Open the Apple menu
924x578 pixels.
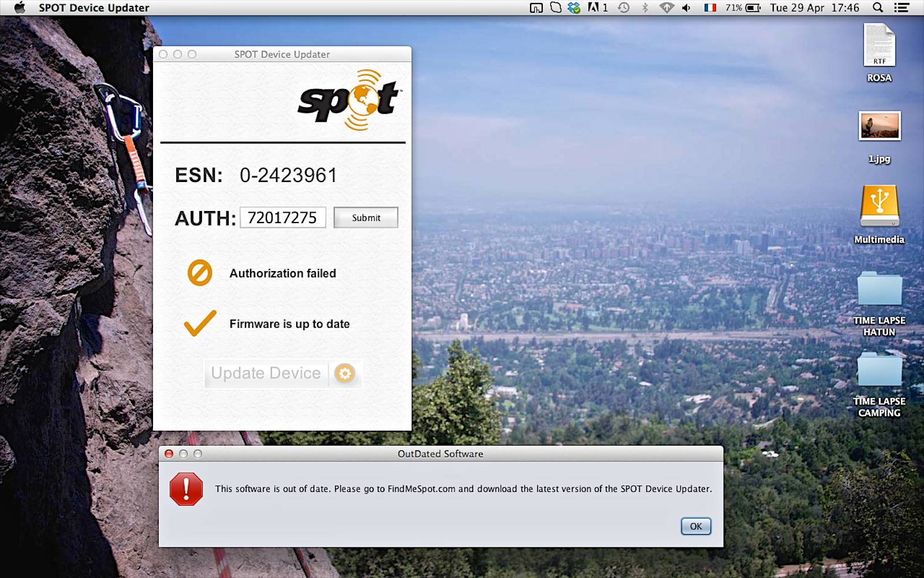[20, 8]
